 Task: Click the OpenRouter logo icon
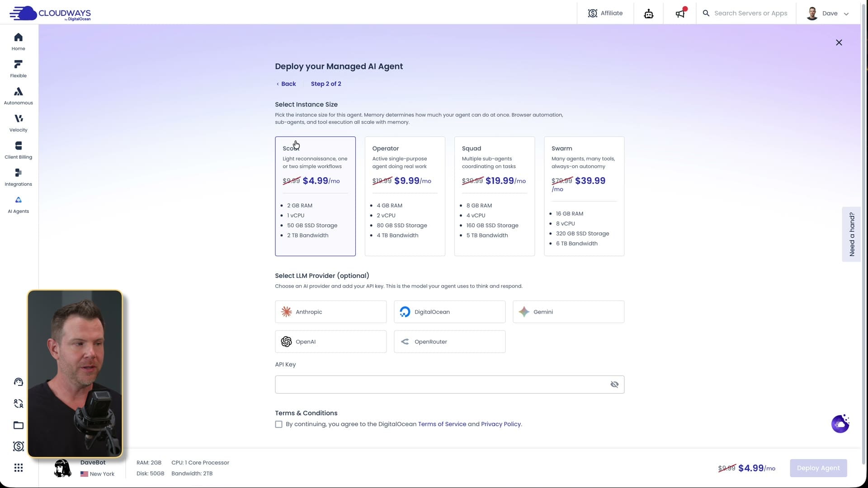[x=405, y=342]
